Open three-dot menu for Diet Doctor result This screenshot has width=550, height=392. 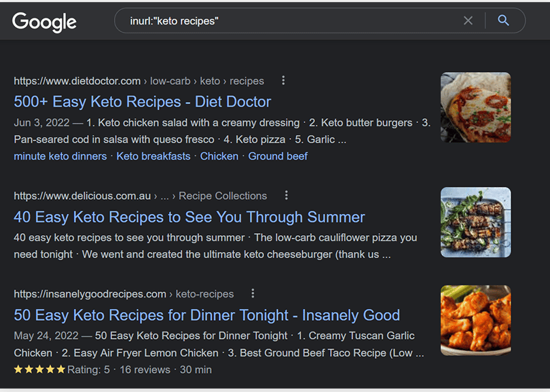[283, 81]
